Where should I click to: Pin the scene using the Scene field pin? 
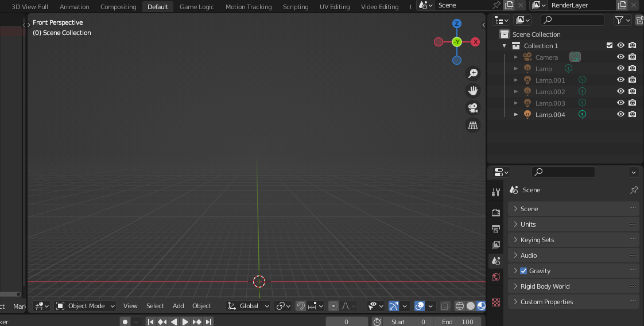coord(496,5)
